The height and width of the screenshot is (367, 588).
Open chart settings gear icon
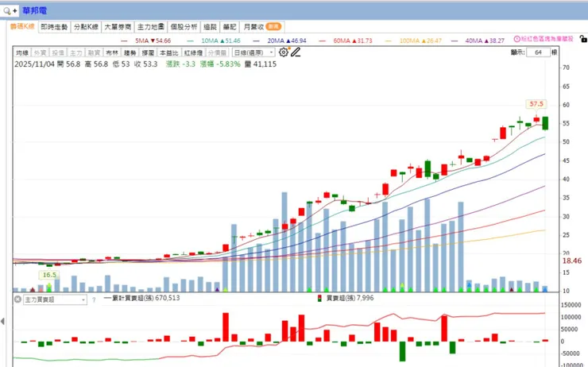(x=284, y=52)
